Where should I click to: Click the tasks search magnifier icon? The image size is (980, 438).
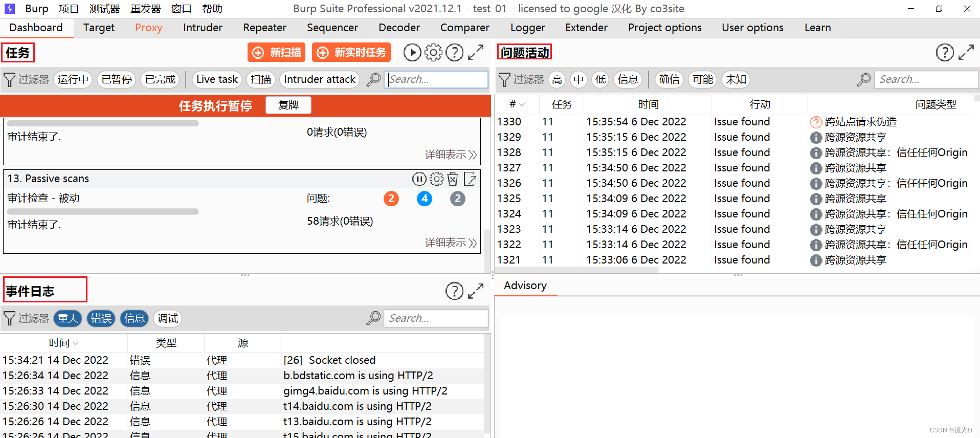click(374, 79)
